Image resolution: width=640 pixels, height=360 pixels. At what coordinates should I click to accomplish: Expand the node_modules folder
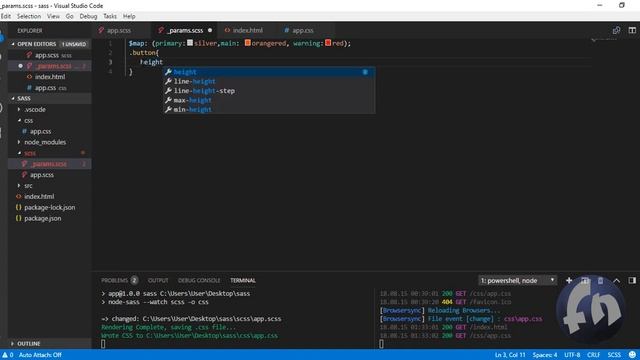click(50, 142)
